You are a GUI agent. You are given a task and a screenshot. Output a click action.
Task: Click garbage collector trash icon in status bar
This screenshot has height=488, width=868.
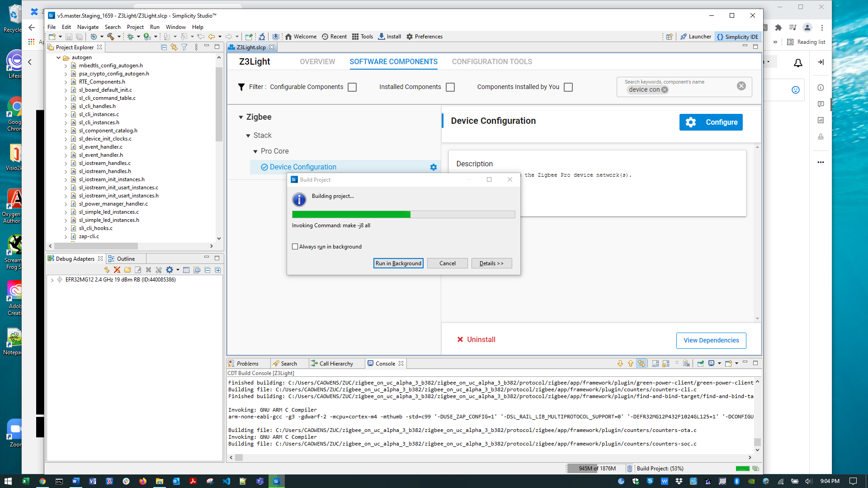click(629, 469)
